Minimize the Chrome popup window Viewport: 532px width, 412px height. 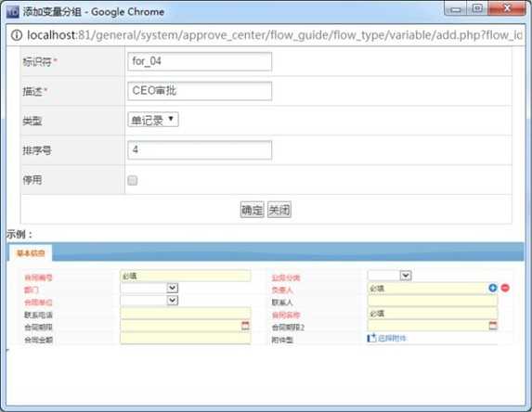click(x=455, y=9)
